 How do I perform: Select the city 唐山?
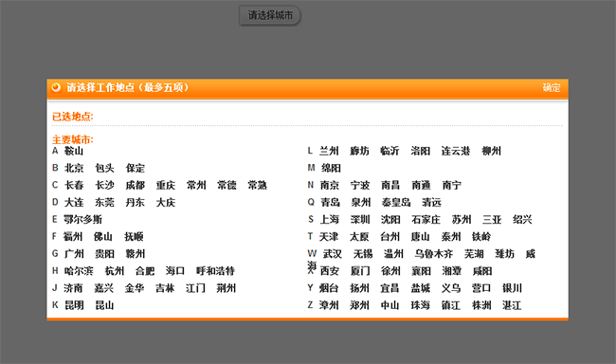(x=421, y=237)
